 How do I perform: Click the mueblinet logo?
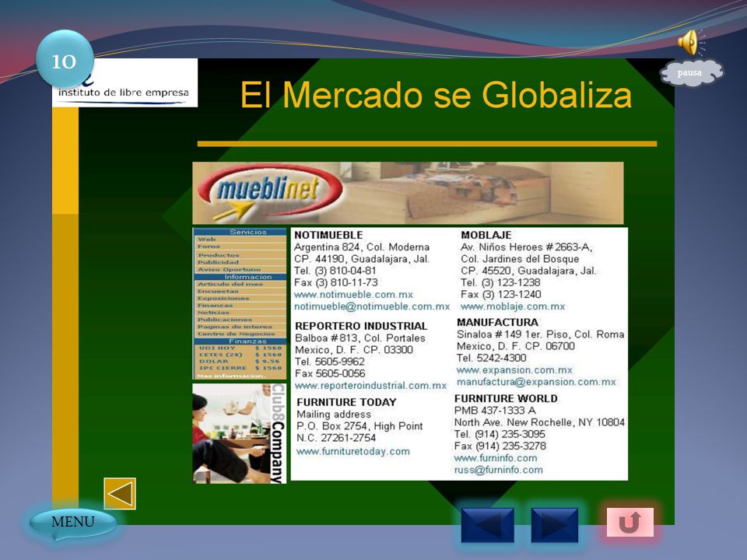click(x=270, y=193)
